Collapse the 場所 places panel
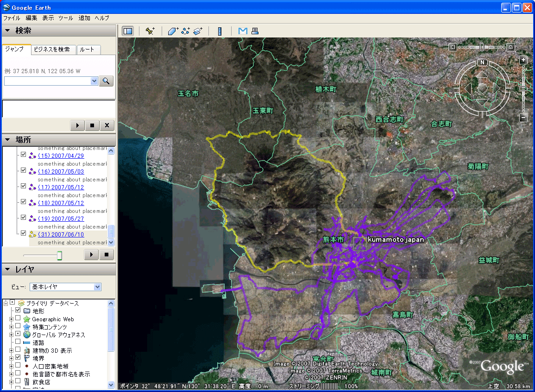This screenshot has width=535, height=392. coord(7,139)
